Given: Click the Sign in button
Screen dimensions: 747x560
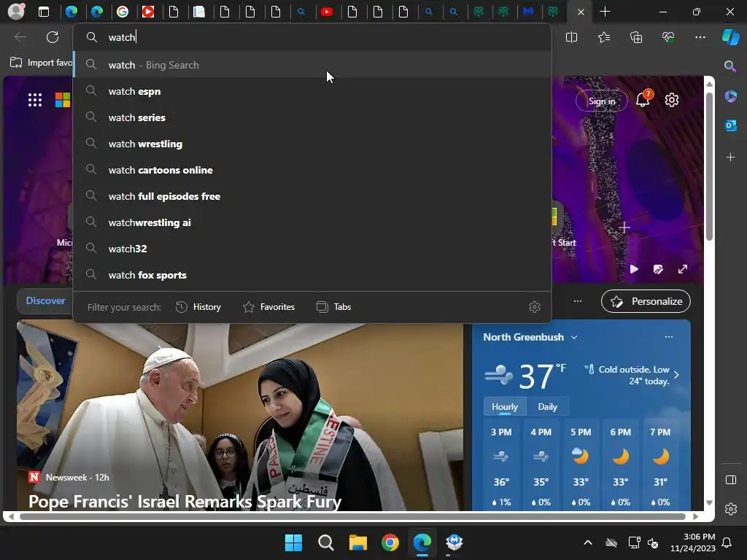Looking at the screenshot, I should (x=602, y=101).
